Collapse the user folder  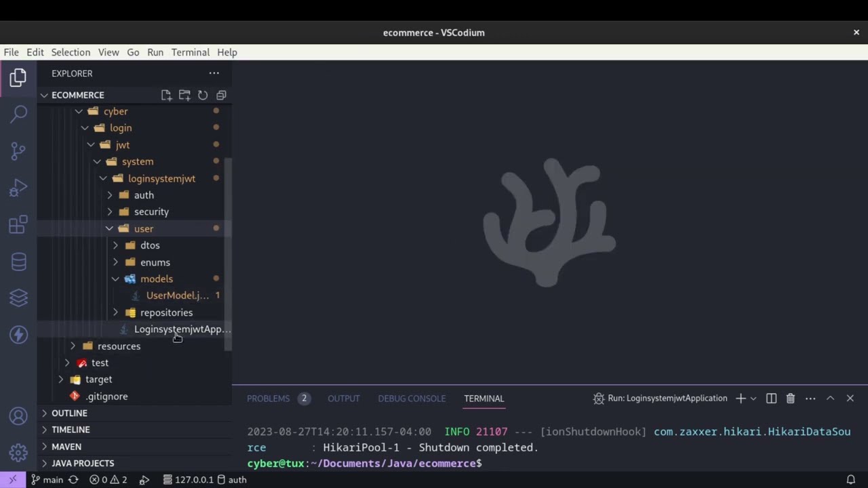pyautogui.click(x=134, y=228)
